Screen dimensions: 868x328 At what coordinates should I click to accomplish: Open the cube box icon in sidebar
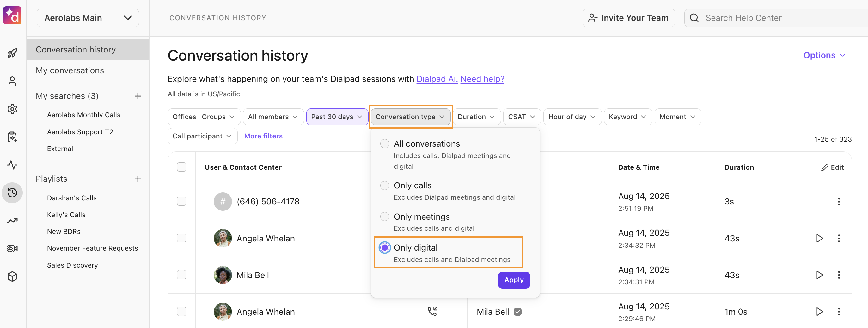coord(12,276)
